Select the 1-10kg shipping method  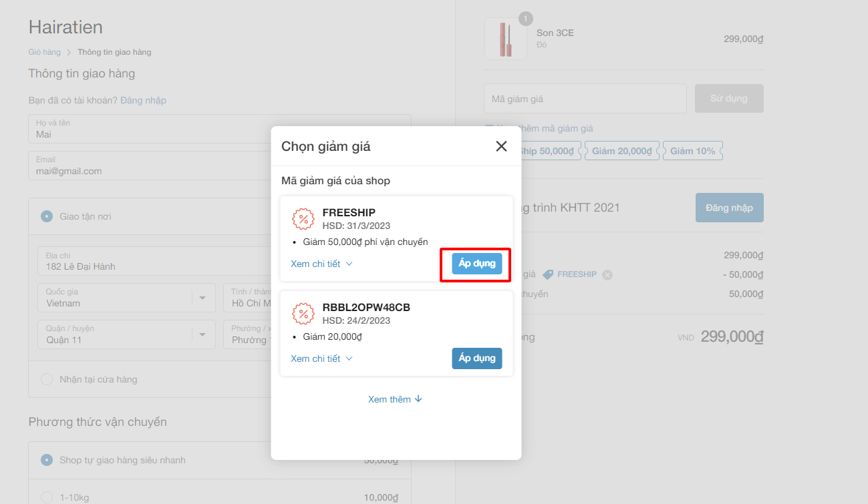(x=47, y=497)
